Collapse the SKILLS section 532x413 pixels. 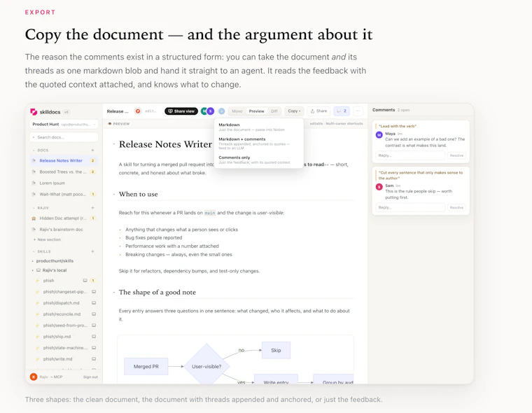[x=34, y=252]
